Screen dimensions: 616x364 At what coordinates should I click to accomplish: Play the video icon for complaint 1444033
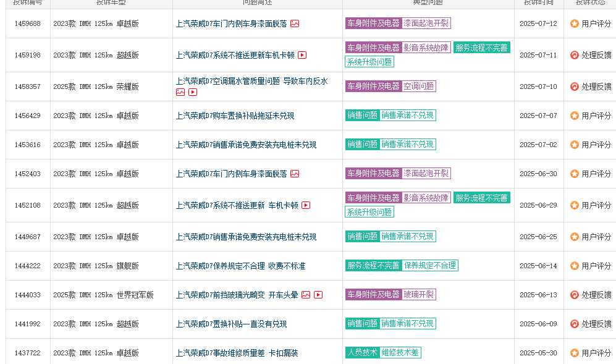[x=318, y=295]
